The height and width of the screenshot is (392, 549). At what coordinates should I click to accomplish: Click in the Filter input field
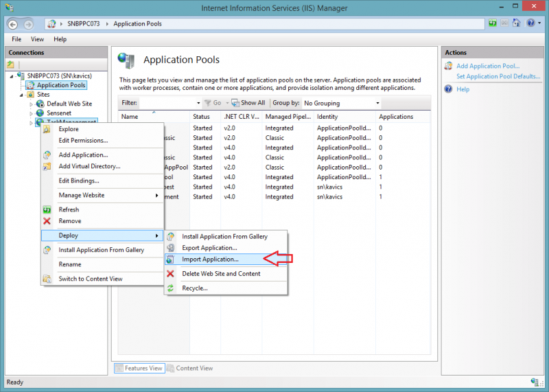click(x=167, y=103)
